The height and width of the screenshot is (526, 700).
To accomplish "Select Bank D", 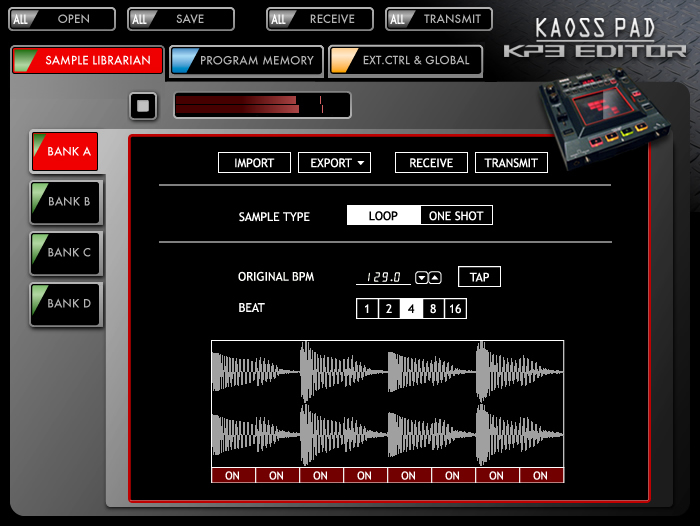I will click(x=66, y=305).
